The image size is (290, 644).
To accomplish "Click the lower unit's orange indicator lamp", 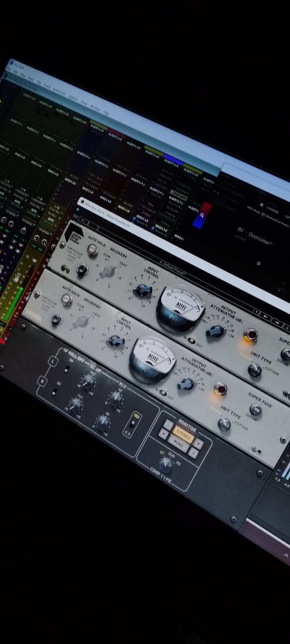I will (x=219, y=389).
